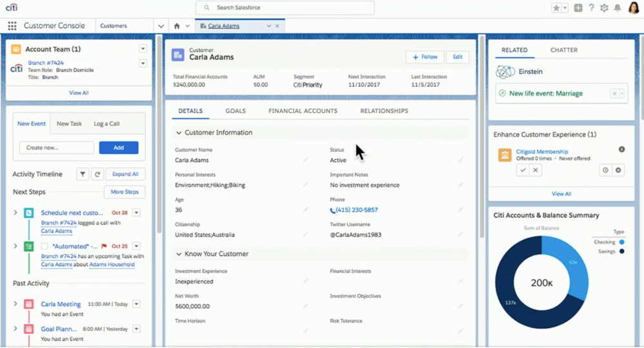Switch to the Relationships tab

(384, 111)
